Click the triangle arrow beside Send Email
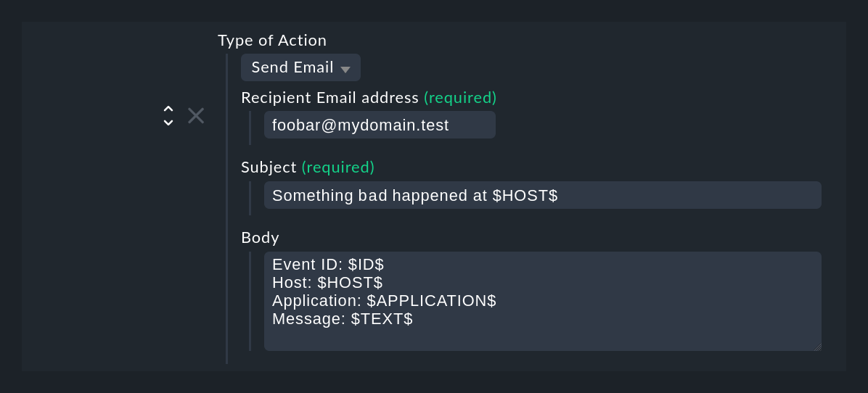 coord(345,69)
